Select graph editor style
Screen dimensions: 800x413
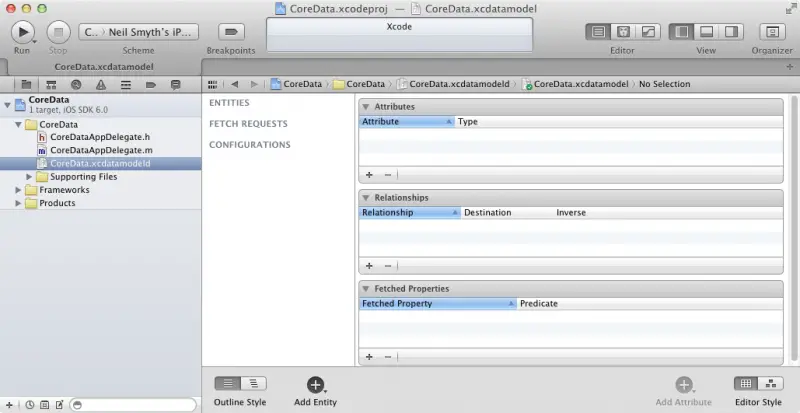tap(771, 383)
